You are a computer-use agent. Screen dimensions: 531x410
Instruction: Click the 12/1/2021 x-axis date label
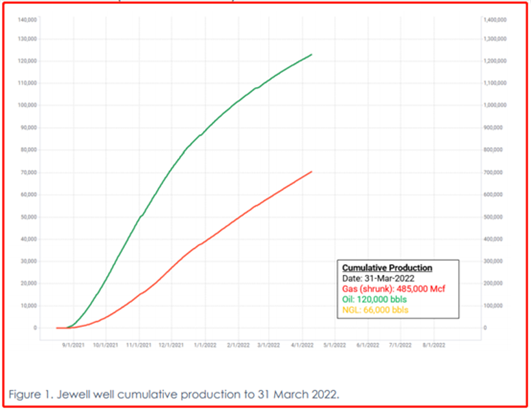coord(171,345)
